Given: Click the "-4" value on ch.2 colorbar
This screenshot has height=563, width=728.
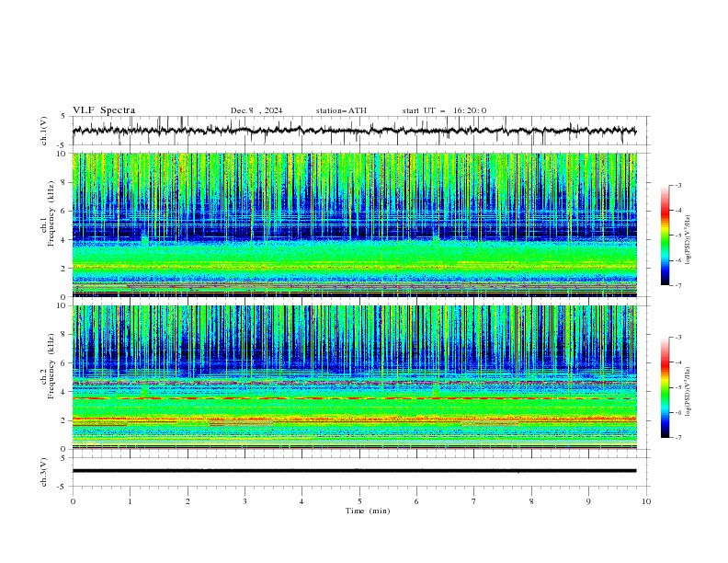Looking at the screenshot, I should (x=677, y=362).
